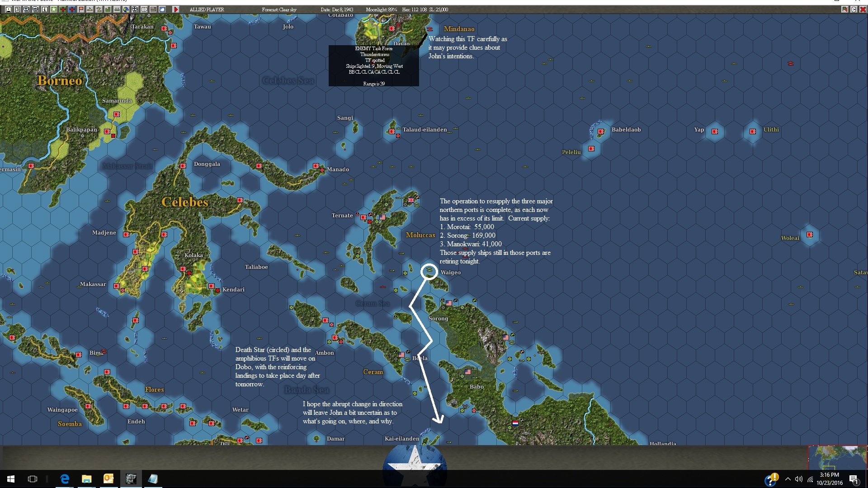
Task: Open the Action Center notifications
Action: (x=854, y=479)
